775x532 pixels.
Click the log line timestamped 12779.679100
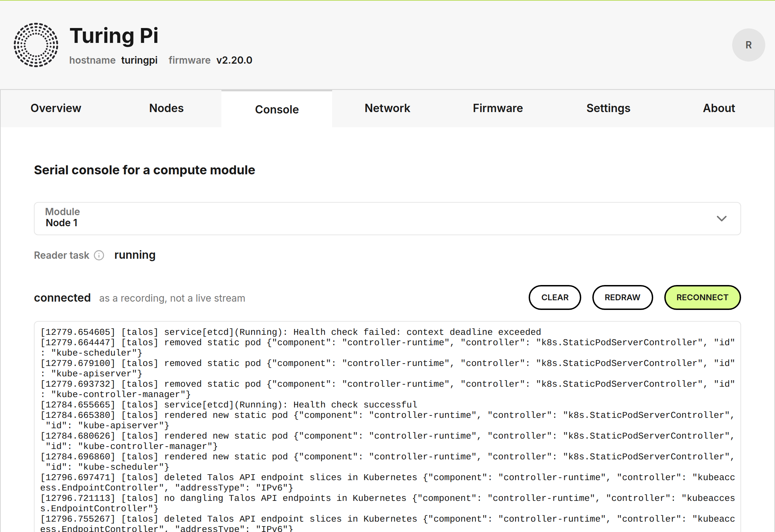tap(387, 368)
